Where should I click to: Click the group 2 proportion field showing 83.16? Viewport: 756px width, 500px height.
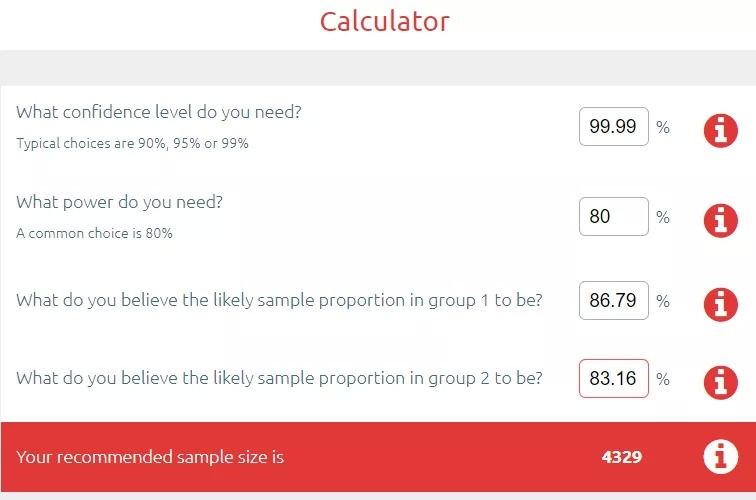pos(613,379)
